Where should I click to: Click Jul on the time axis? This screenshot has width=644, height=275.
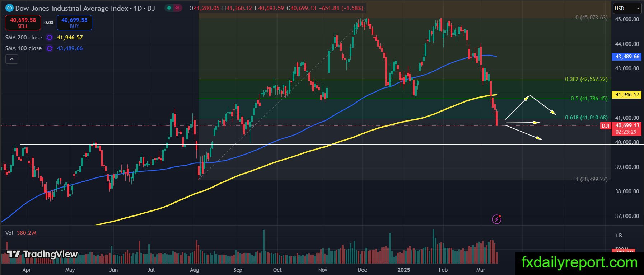coord(151,270)
